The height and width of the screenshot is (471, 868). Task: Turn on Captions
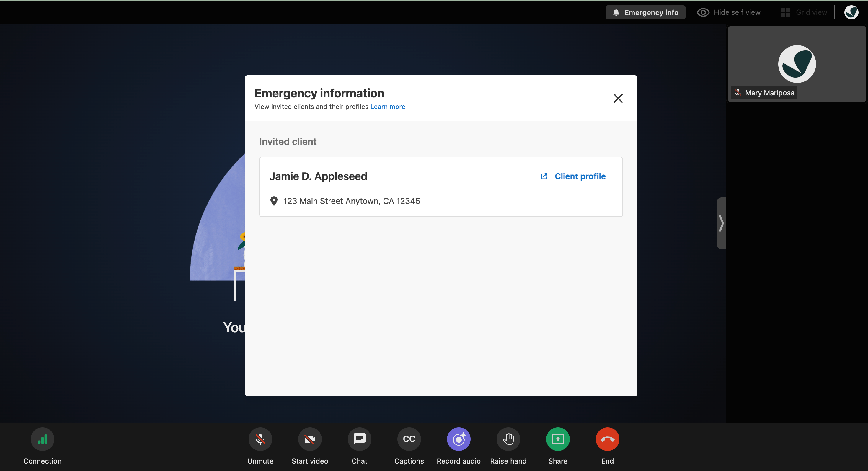(409, 439)
